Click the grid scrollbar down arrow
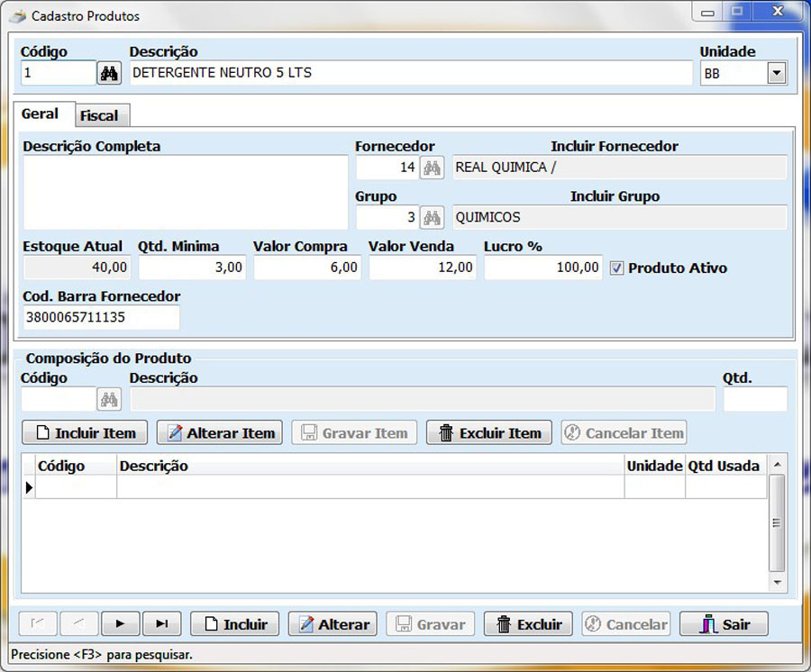The height and width of the screenshot is (672, 811). click(777, 582)
